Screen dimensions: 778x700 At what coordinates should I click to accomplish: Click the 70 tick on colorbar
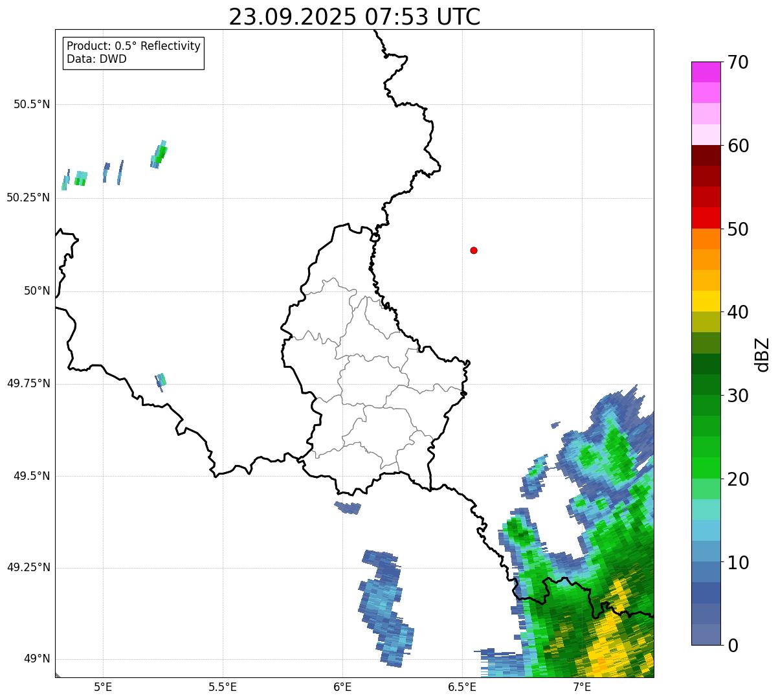(x=737, y=62)
